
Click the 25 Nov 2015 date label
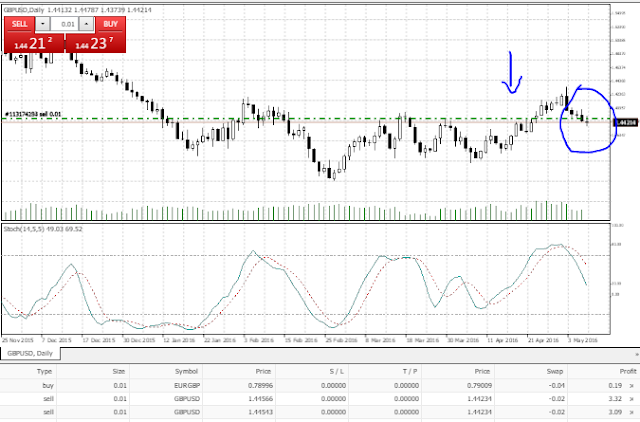coord(18,340)
